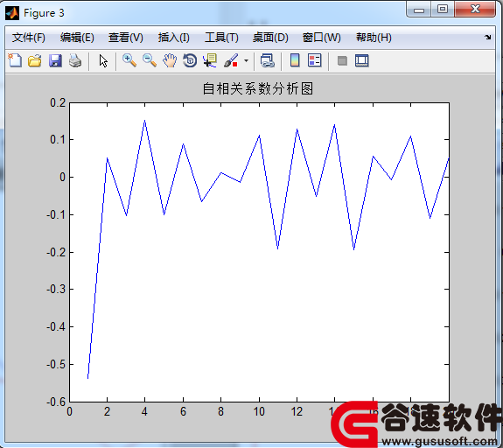This screenshot has height=448, width=503.
Task: Insert a Colorbar via toolbar icon
Action: (295, 60)
